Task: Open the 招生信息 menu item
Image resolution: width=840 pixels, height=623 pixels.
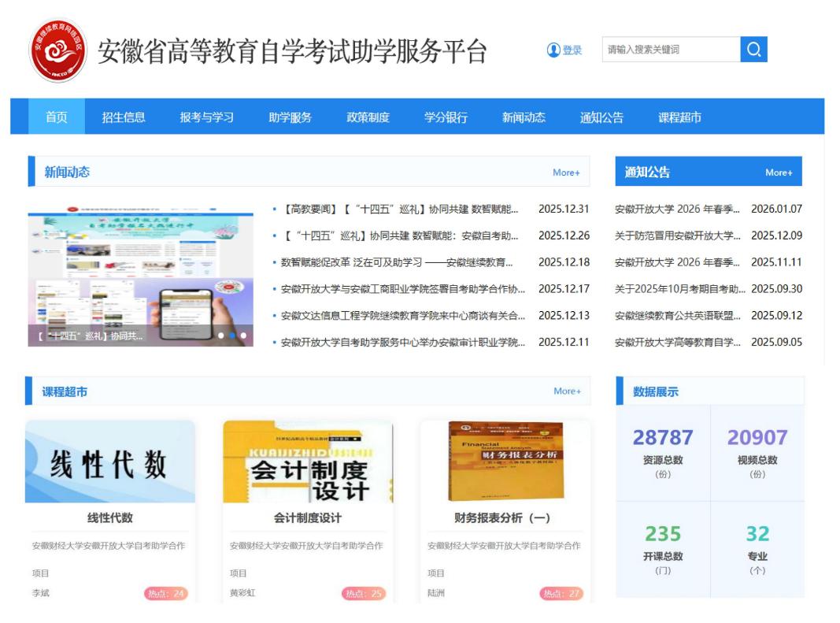Action: 124,117
